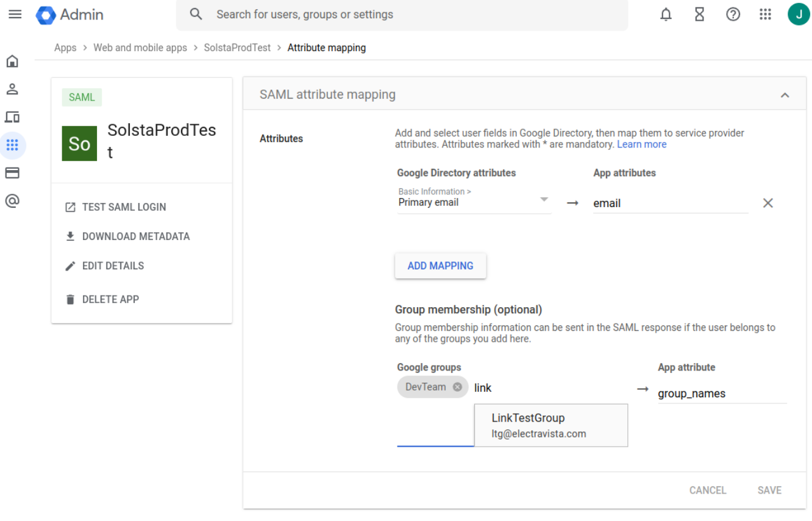The image size is (812, 521).
Task: Open the Learn more link
Action: [641, 144]
